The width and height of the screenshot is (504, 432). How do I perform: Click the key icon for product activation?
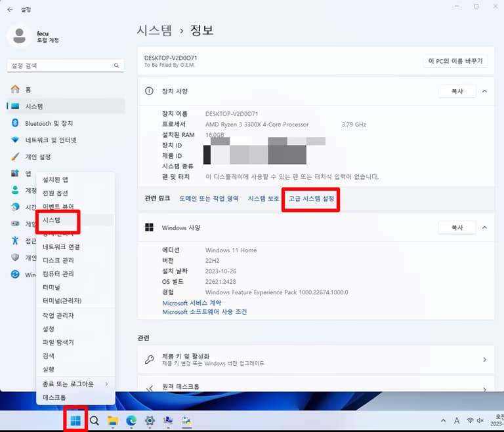[x=149, y=359]
